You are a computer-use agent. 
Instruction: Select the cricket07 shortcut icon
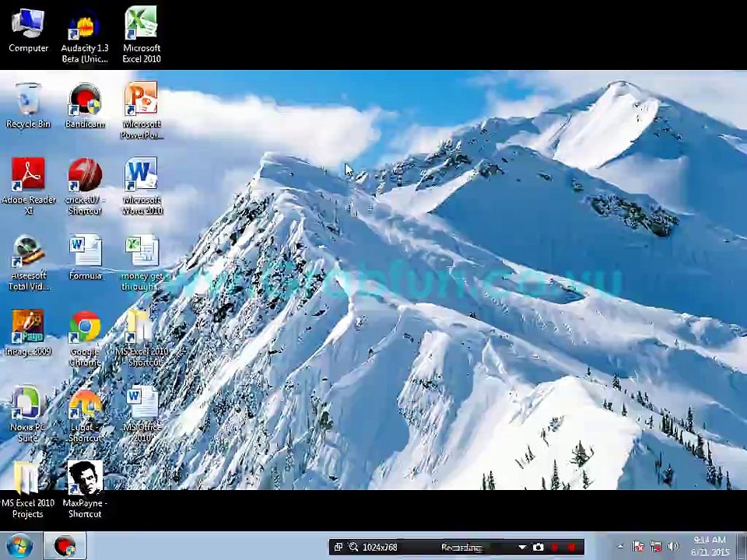click(85, 186)
